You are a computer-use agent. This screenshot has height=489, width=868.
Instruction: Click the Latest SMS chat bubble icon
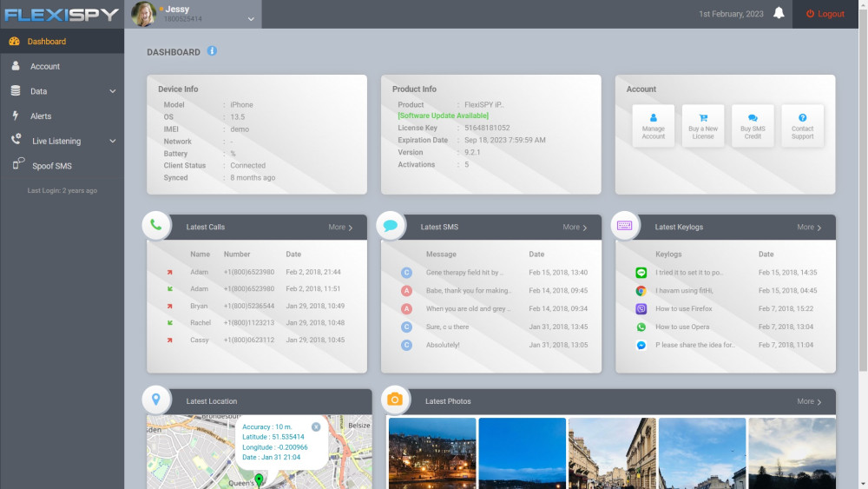tap(391, 226)
